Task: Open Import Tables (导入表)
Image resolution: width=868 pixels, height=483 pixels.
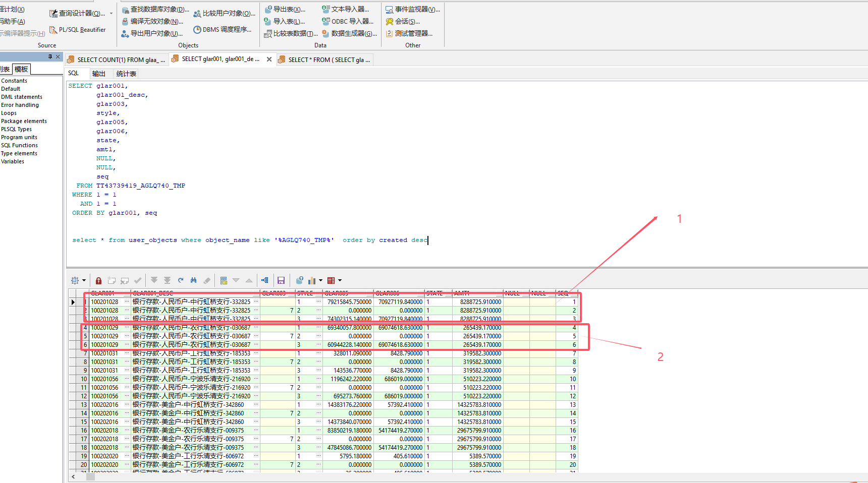Action: [285, 22]
